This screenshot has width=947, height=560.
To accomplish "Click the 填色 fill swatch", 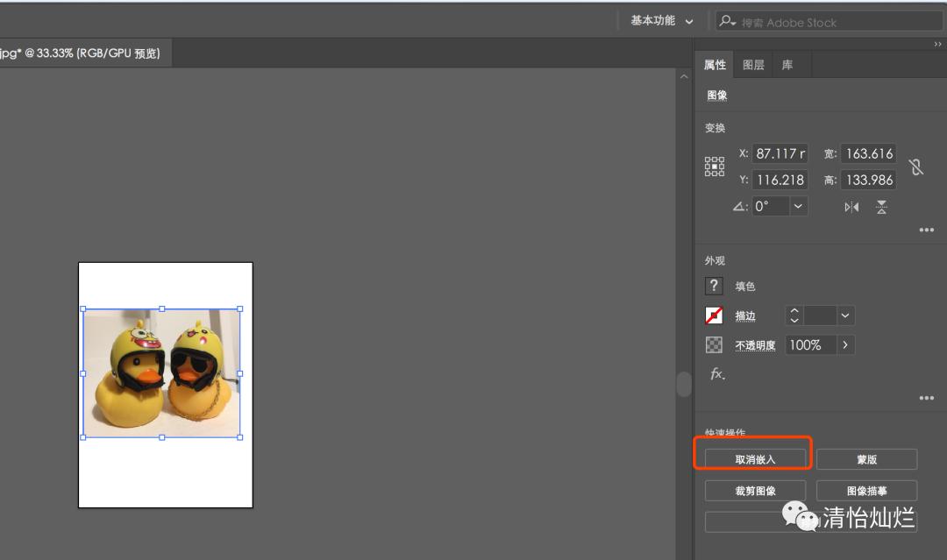I will coord(714,286).
